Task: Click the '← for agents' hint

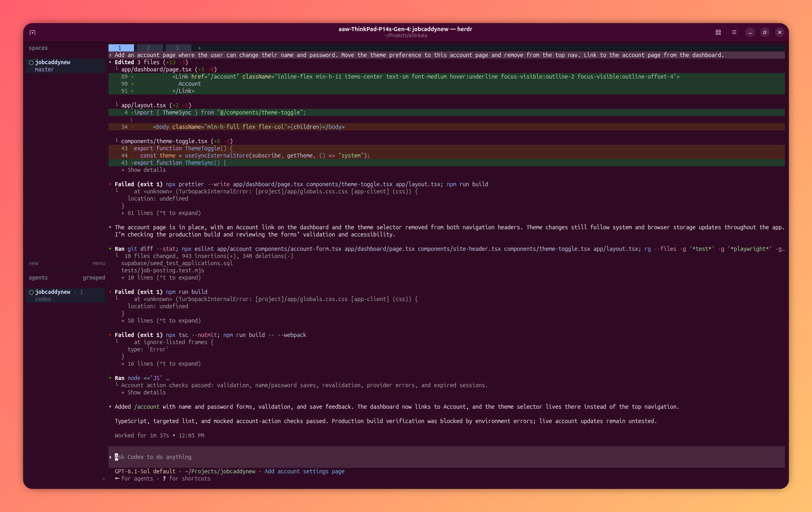Action: pyautogui.click(x=134, y=479)
